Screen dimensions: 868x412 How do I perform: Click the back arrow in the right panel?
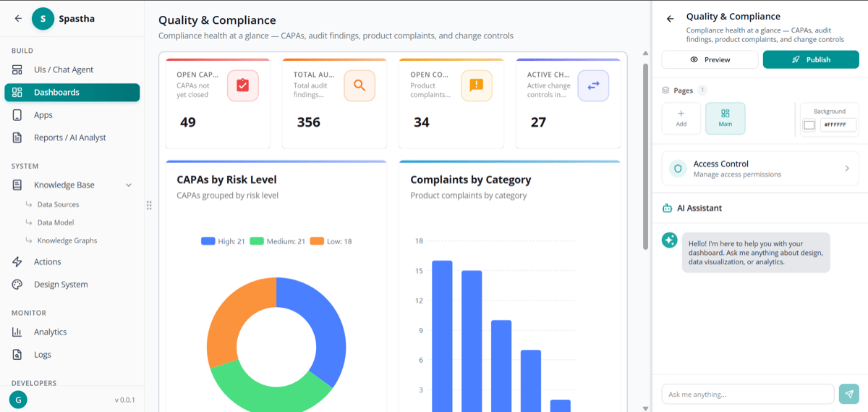click(670, 19)
